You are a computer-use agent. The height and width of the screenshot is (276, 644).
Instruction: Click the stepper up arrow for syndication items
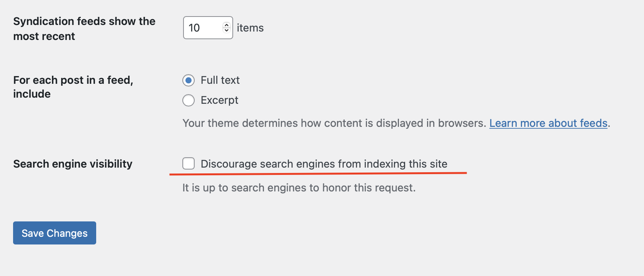coord(227,25)
